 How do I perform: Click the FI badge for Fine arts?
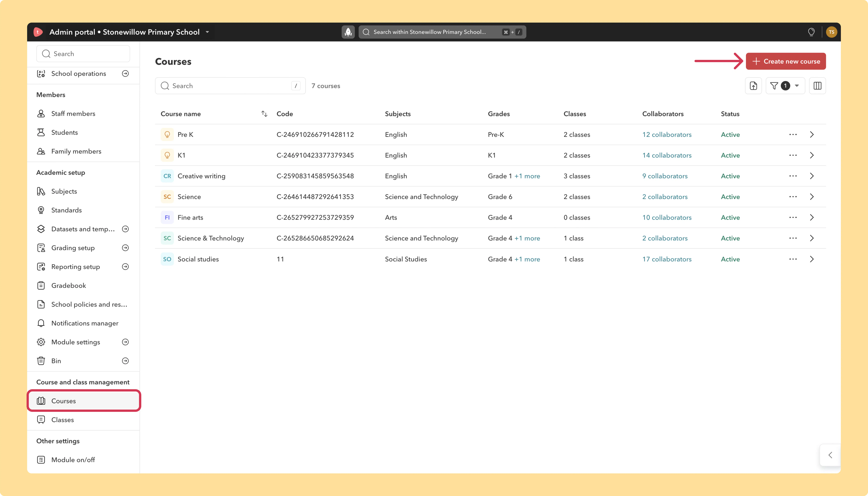167,217
